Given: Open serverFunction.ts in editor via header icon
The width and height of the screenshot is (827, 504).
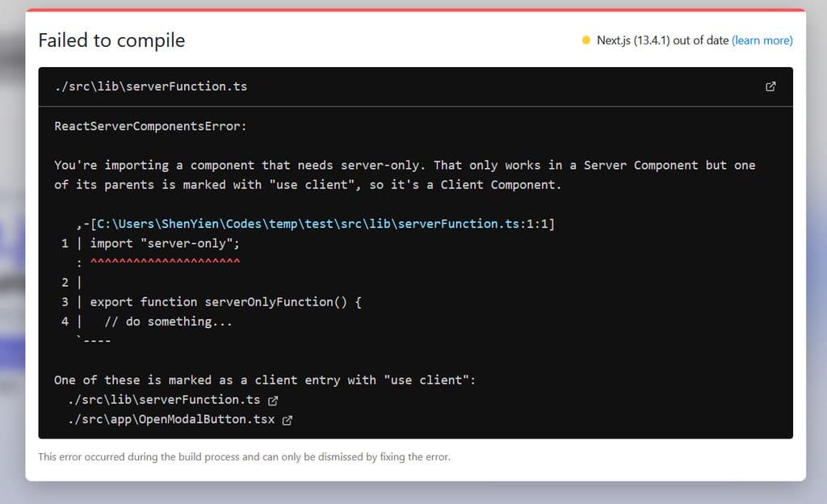Looking at the screenshot, I should click(770, 86).
